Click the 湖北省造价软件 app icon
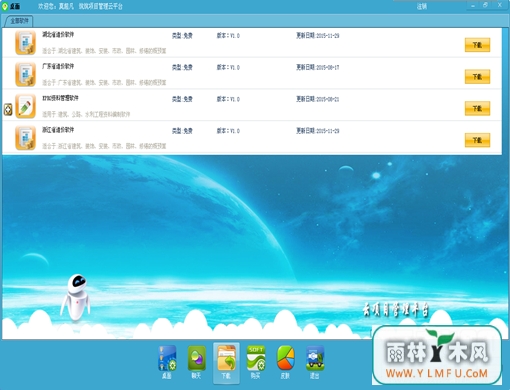The image size is (510, 390). pyautogui.click(x=25, y=43)
